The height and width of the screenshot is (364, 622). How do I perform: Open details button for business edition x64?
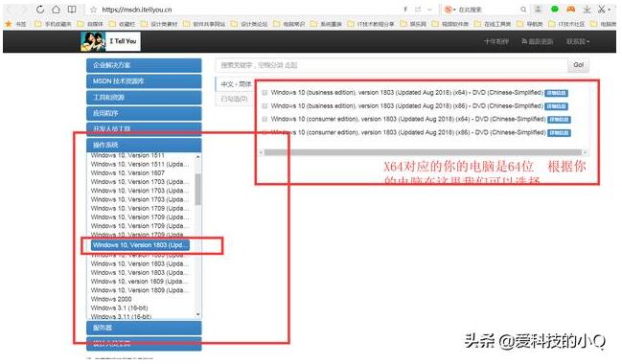coord(556,93)
